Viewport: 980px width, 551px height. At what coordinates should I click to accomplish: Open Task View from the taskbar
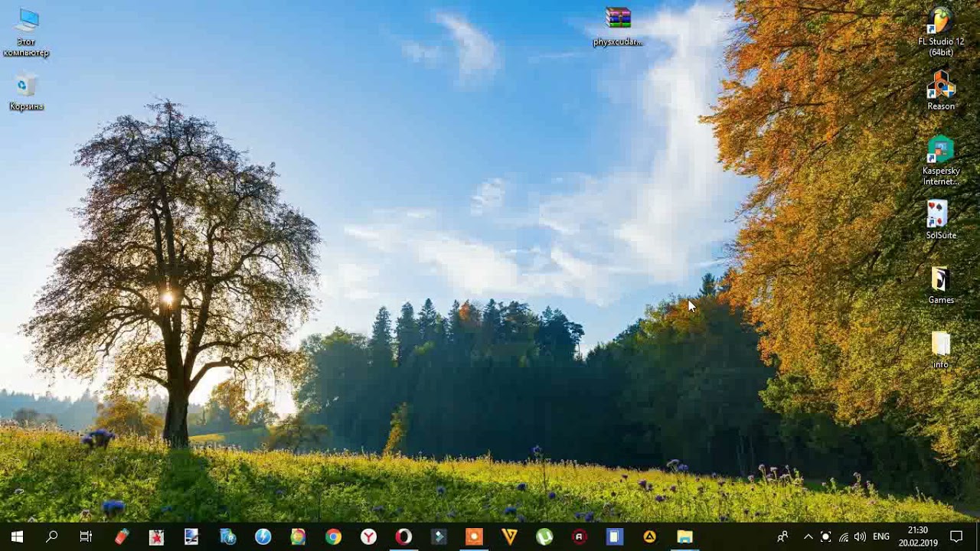click(86, 537)
